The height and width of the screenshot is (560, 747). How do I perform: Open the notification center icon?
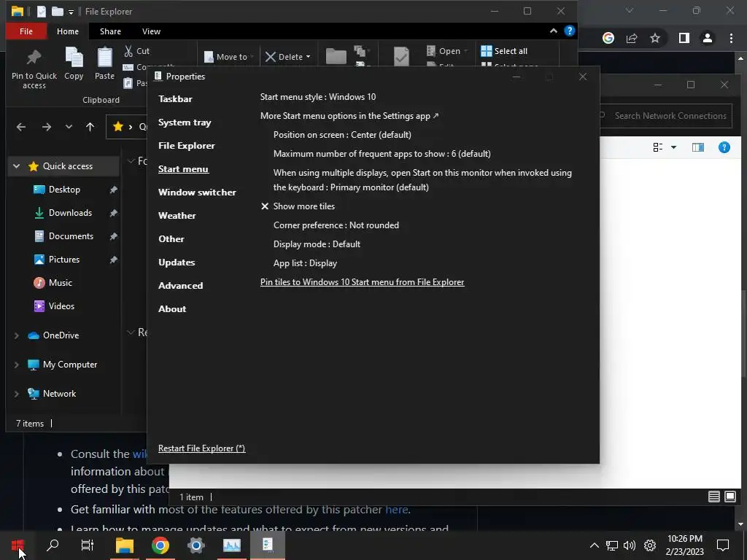(723, 545)
